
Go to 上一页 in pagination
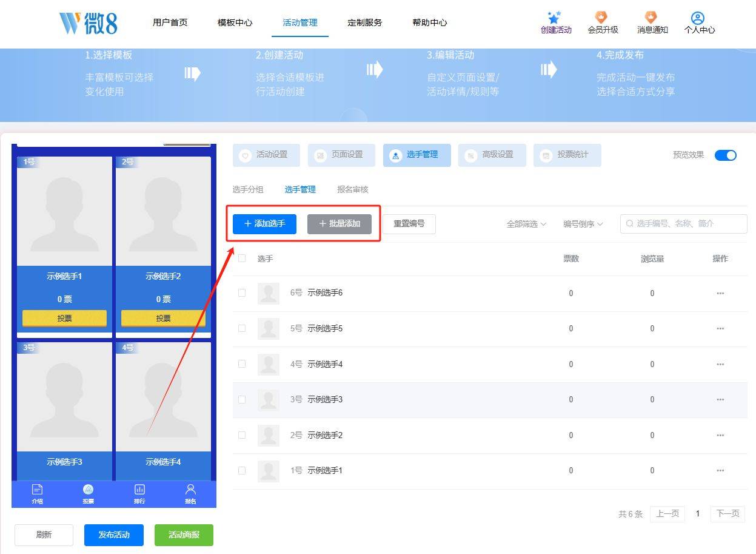[667, 514]
